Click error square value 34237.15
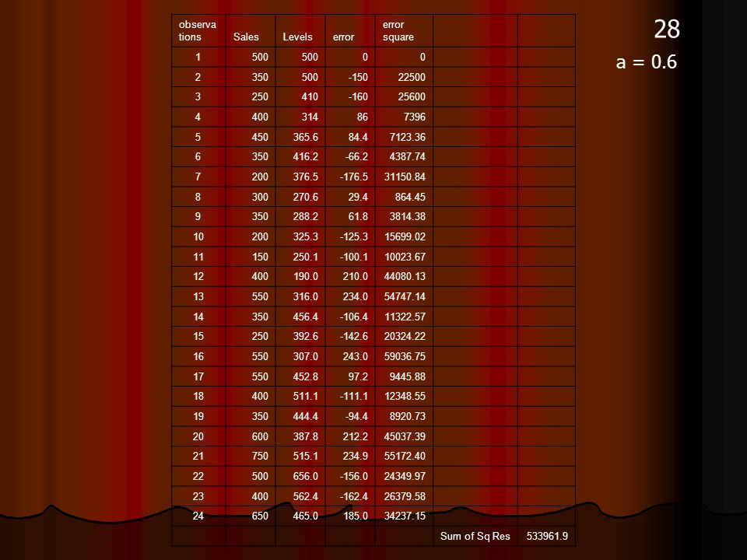This screenshot has width=747, height=560. tap(405, 516)
